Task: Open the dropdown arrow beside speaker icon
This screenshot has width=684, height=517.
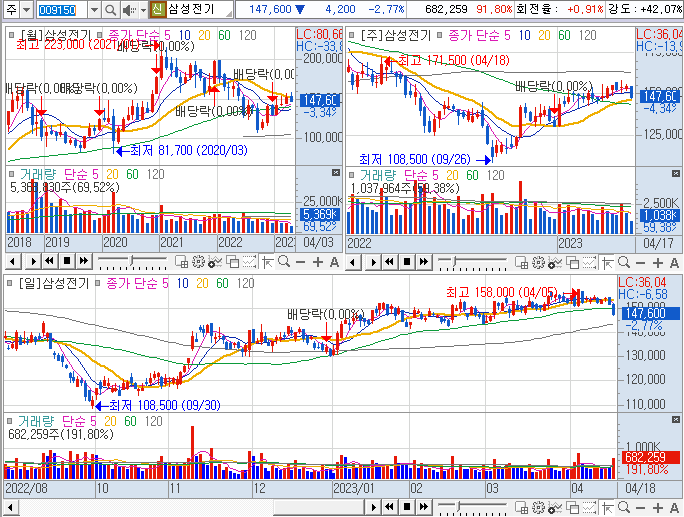Action: 143,10
